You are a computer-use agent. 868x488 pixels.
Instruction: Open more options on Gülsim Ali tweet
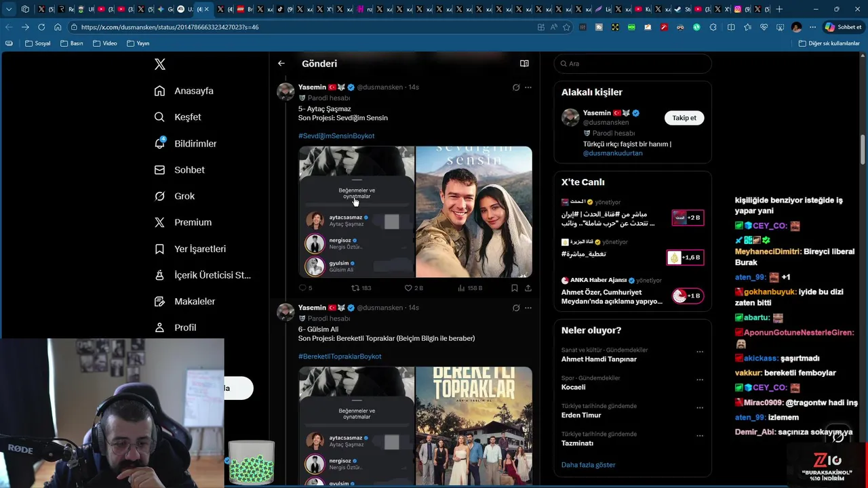tap(528, 308)
